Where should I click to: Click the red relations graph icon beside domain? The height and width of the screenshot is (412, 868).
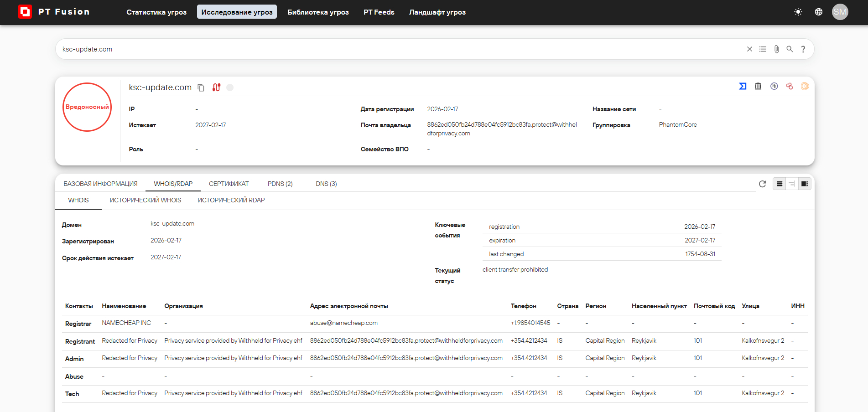[216, 88]
